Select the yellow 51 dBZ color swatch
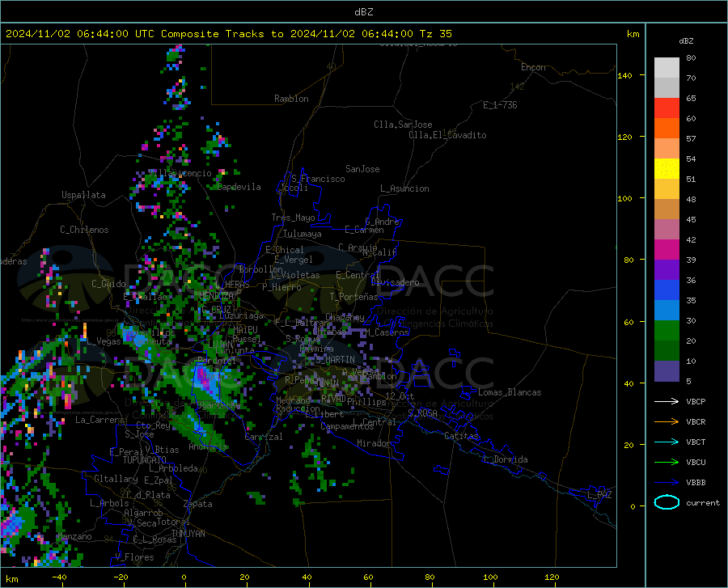 click(x=667, y=169)
